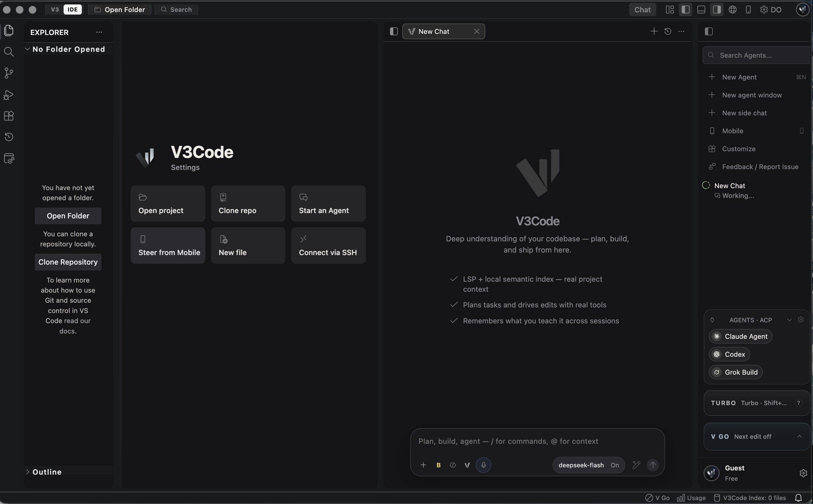Click the Connect via SSH card
Image resolution: width=813 pixels, height=504 pixels.
[328, 246]
